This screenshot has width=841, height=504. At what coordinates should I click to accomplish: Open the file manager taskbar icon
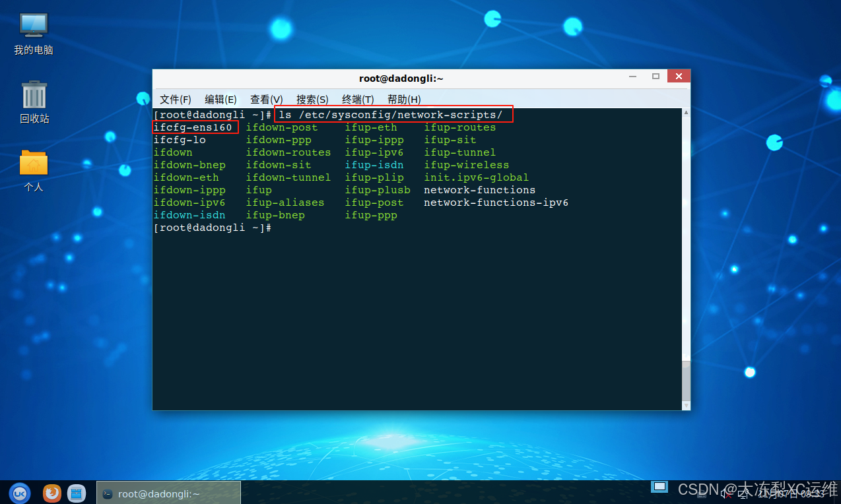[x=77, y=493]
